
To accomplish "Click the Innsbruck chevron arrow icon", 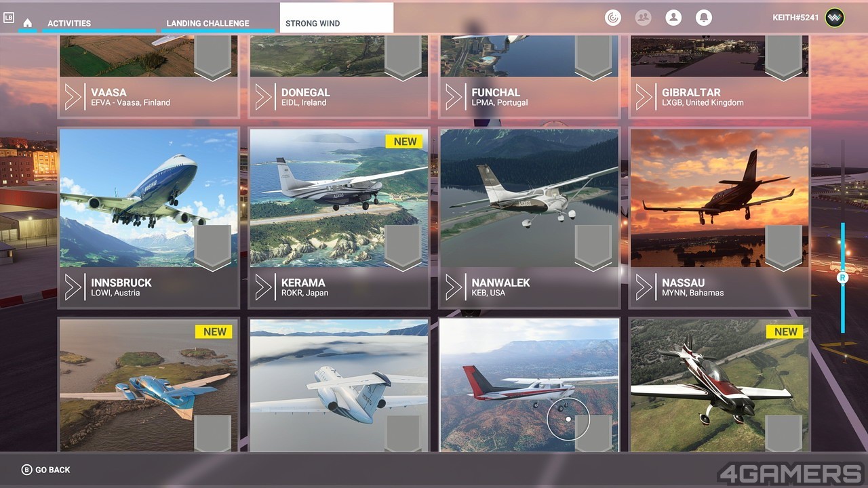I will click(x=73, y=287).
